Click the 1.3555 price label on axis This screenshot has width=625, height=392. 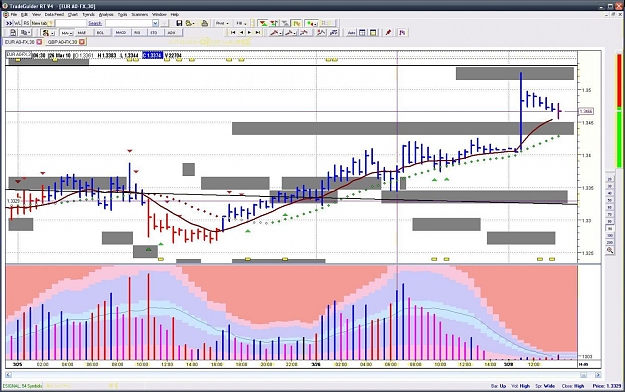pos(586,111)
